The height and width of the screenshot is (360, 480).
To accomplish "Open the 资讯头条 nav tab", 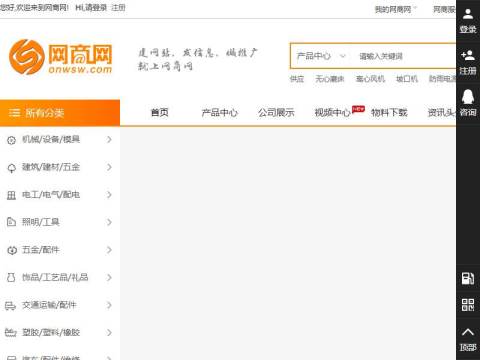I will [442, 113].
